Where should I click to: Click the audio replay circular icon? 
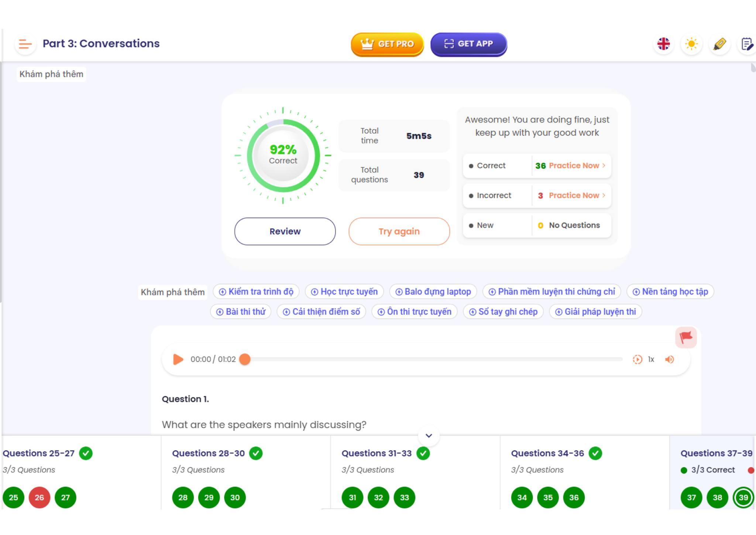point(637,359)
